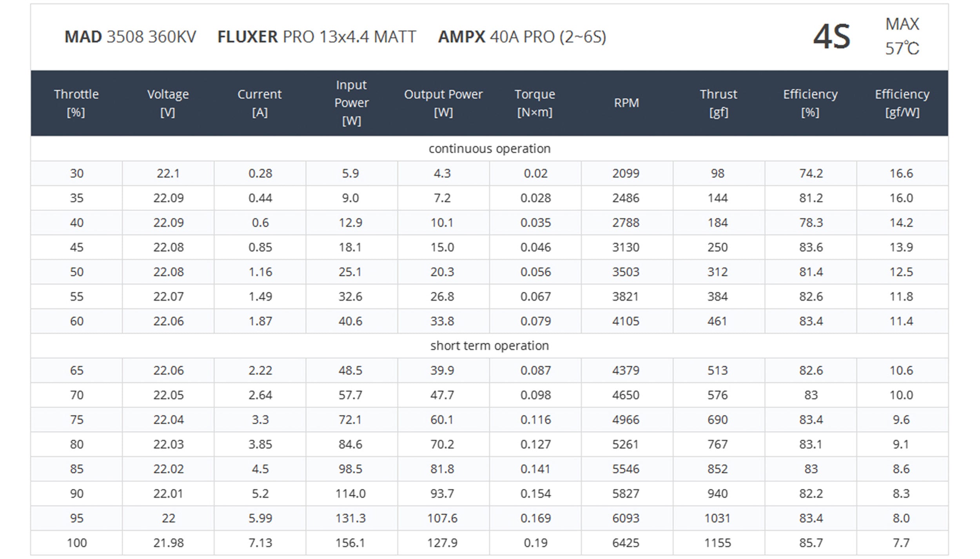The width and height of the screenshot is (980, 559).
Task: Click the large 4S battery label
Action: pos(832,37)
